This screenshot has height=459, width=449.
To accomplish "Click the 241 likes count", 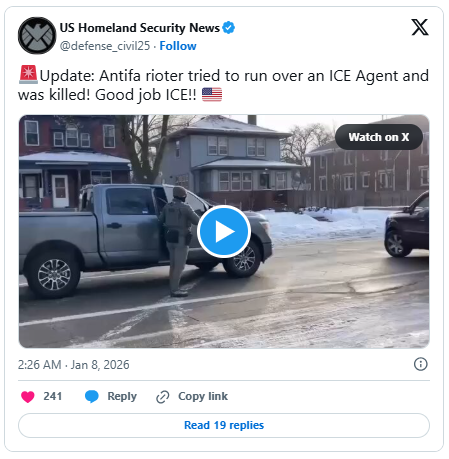I will (x=53, y=396).
